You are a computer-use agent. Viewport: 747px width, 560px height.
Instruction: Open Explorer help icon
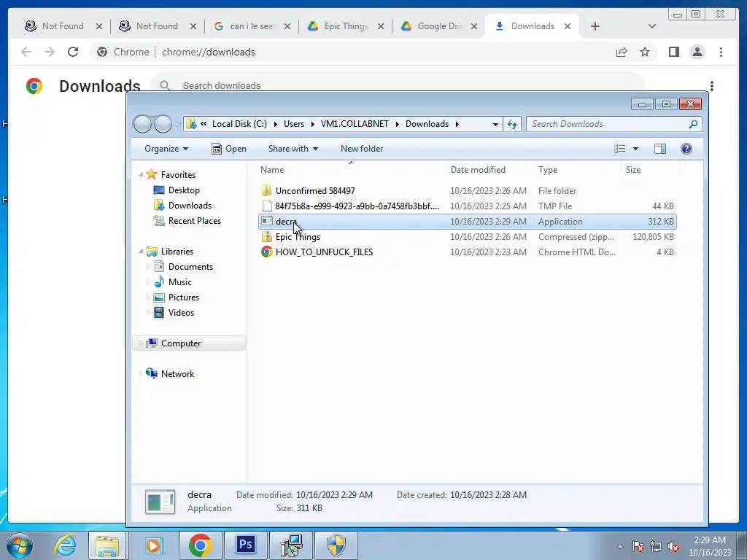686,149
